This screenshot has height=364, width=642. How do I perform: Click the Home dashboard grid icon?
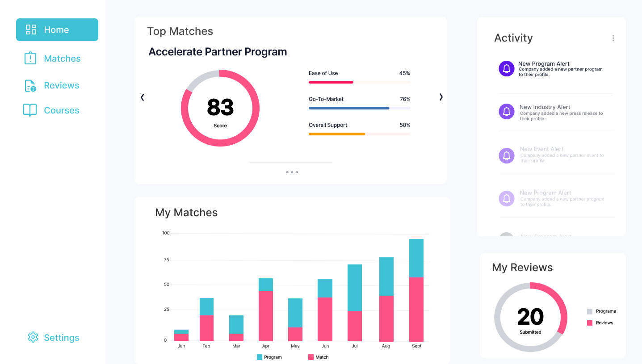(31, 30)
